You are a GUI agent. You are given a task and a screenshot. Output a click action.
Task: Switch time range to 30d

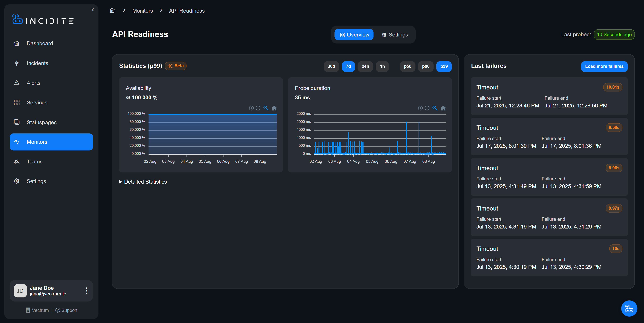coord(331,66)
